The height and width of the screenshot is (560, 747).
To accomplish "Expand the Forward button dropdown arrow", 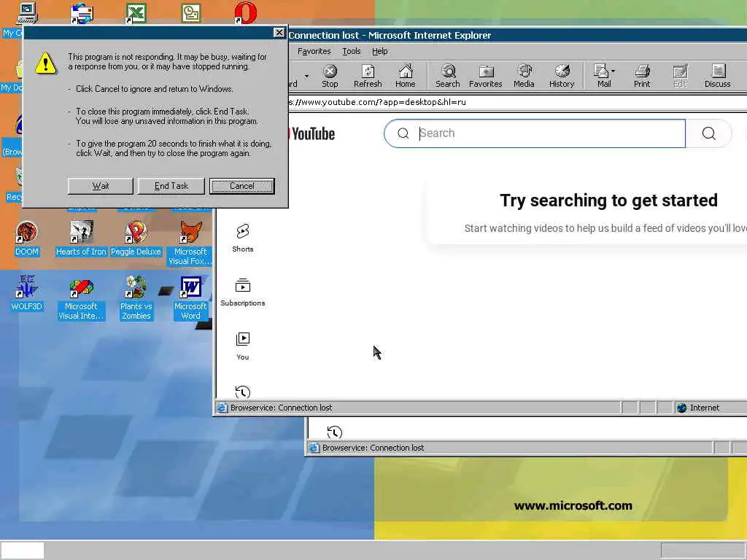I will (x=307, y=76).
